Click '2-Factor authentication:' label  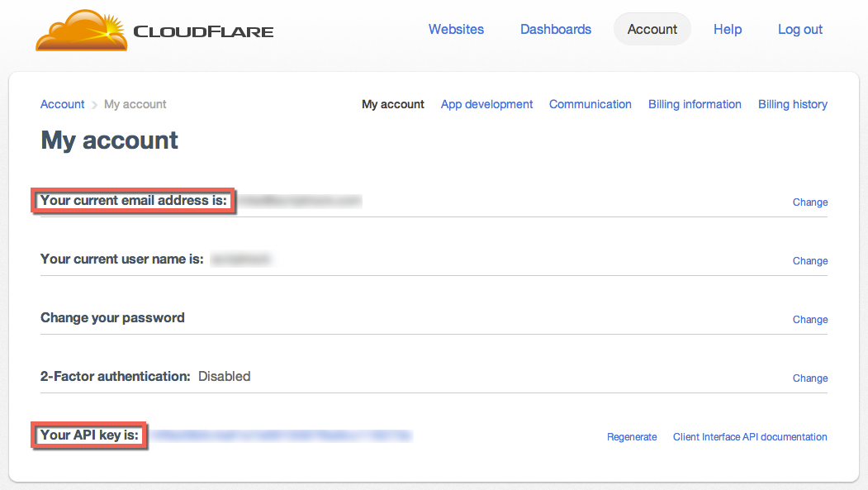coord(115,377)
